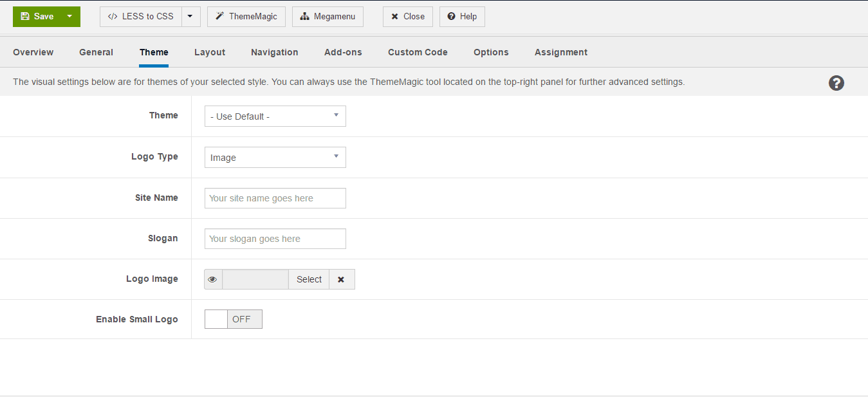The image size is (868, 397).
Task: Expand the LESS to CSS dropdown arrow
Action: pos(190,17)
